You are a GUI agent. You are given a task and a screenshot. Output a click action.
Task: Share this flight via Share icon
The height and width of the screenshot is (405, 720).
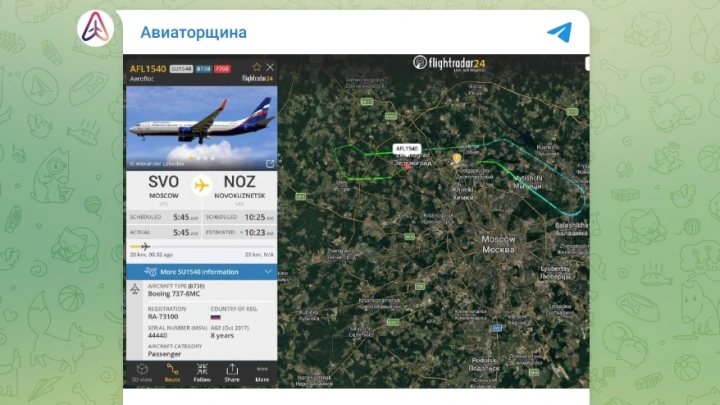(x=232, y=373)
